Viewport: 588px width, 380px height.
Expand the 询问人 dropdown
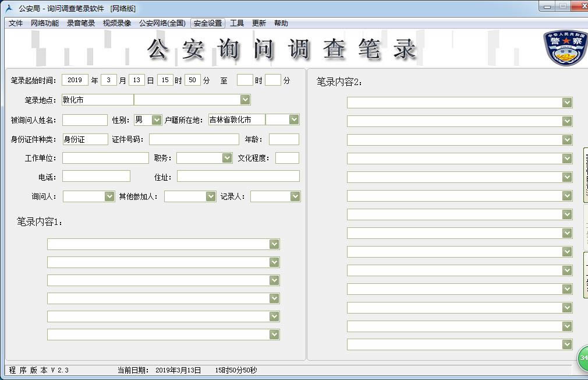pos(109,196)
